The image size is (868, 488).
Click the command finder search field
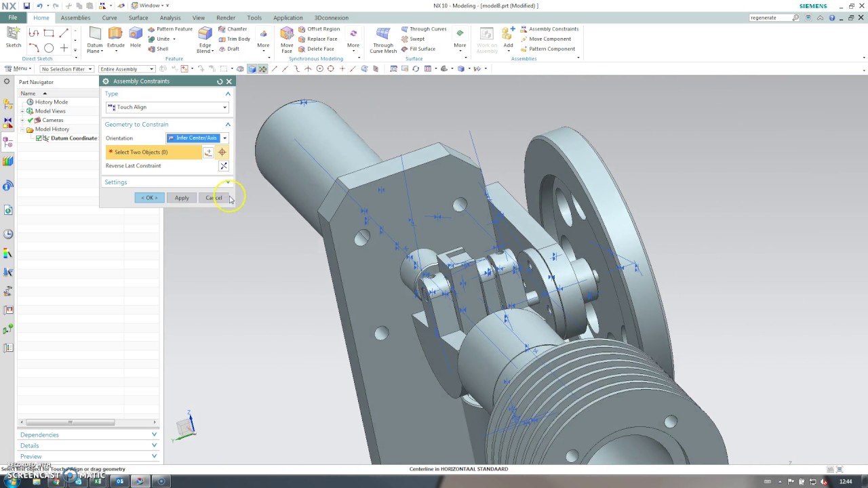point(771,18)
